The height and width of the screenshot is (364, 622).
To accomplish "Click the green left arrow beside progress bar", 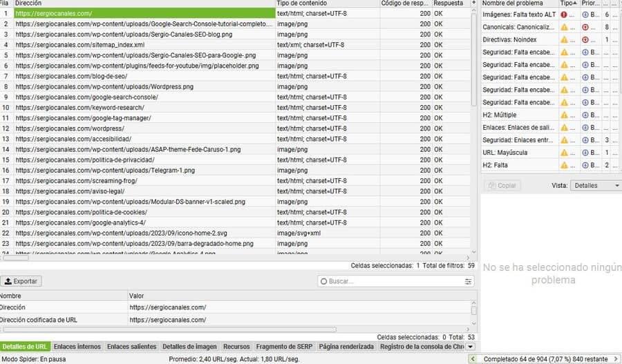I will click(x=472, y=359).
